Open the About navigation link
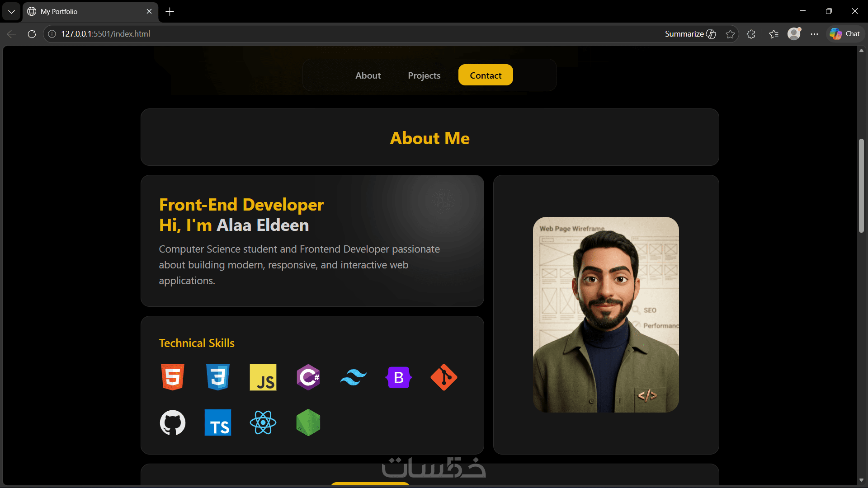 (x=368, y=75)
